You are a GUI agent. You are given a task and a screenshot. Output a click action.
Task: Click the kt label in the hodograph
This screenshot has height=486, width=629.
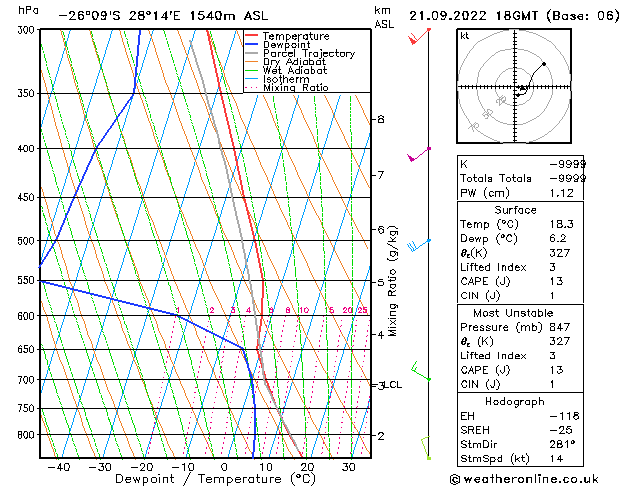coord(465,36)
